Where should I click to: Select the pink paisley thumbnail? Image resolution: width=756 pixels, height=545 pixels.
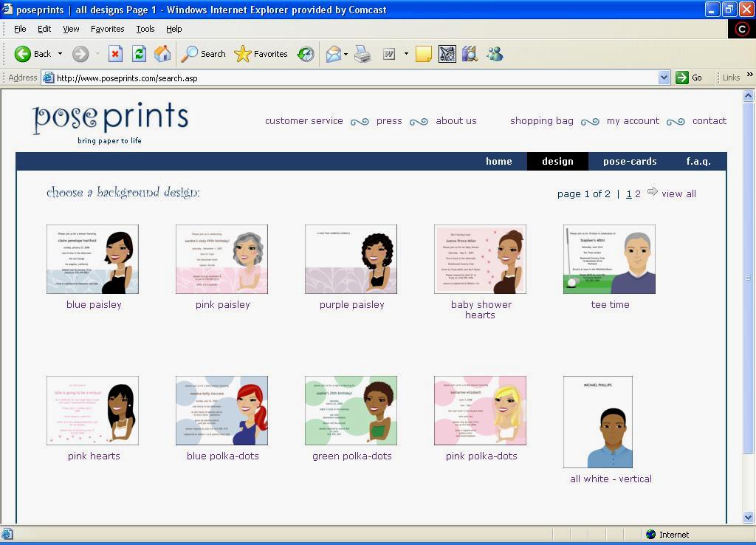[221, 259]
